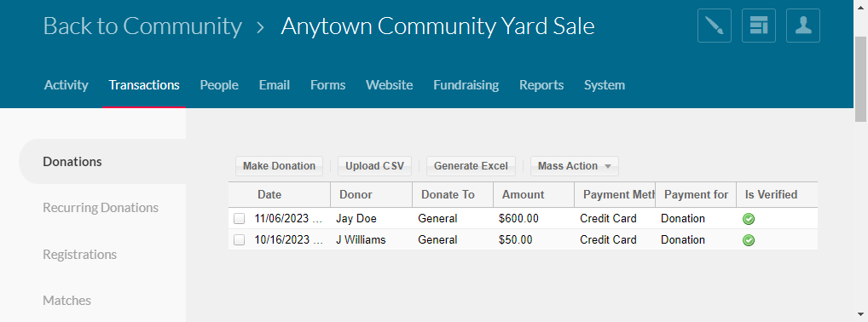The width and height of the screenshot is (868, 322).
Task: Switch to the People tab
Action: pos(219,85)
